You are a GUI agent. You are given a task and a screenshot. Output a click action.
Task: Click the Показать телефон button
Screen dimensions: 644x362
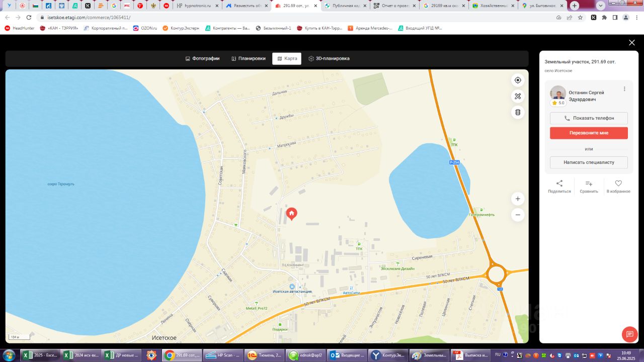[589, 118]
